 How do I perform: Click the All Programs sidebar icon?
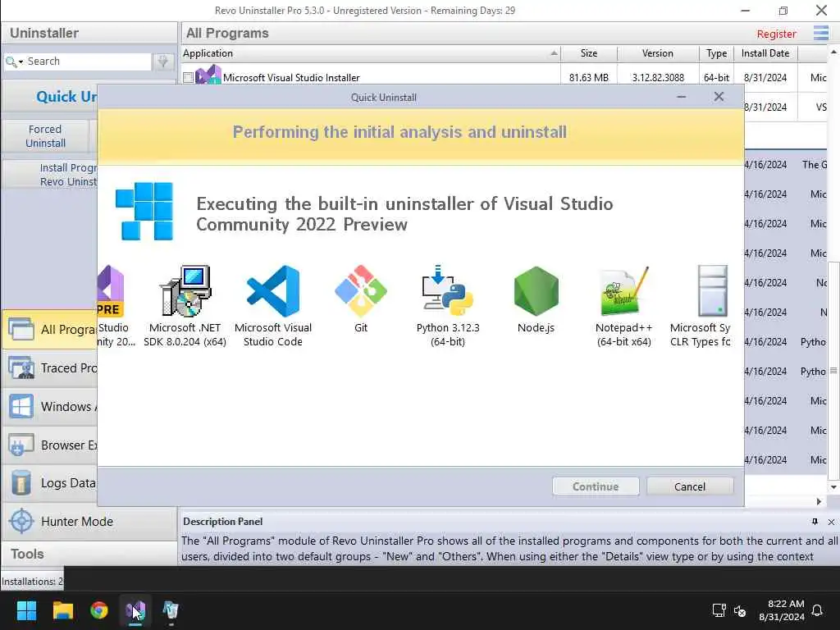[21, 329]
